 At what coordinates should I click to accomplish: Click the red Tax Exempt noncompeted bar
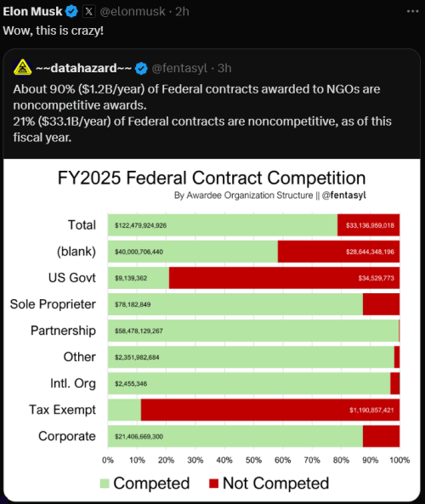(x=270, y=410)
